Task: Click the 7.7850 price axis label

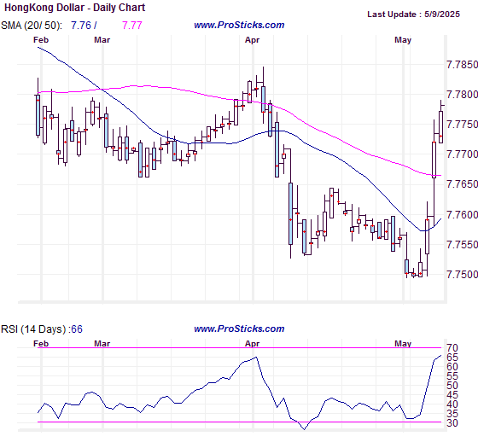Action: click(462, 65)
